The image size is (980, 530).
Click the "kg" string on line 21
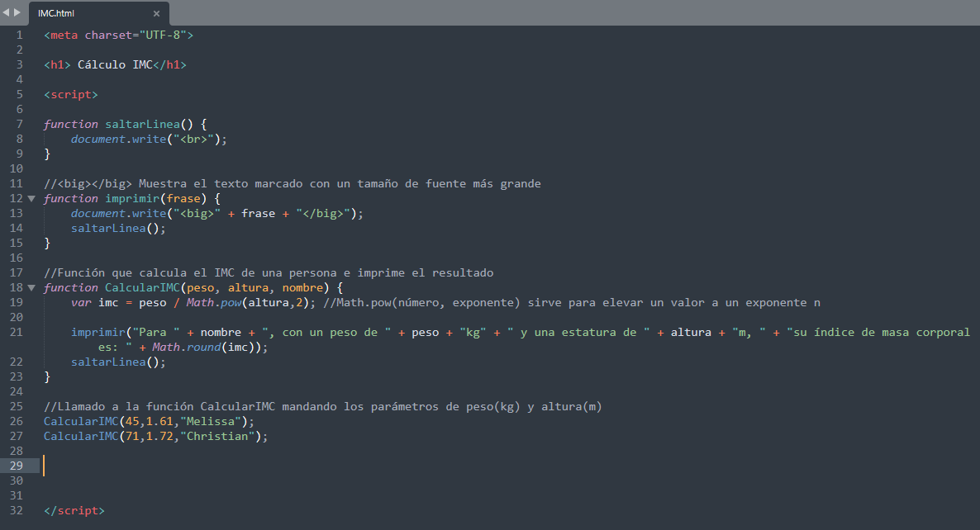tap(473, 333)
